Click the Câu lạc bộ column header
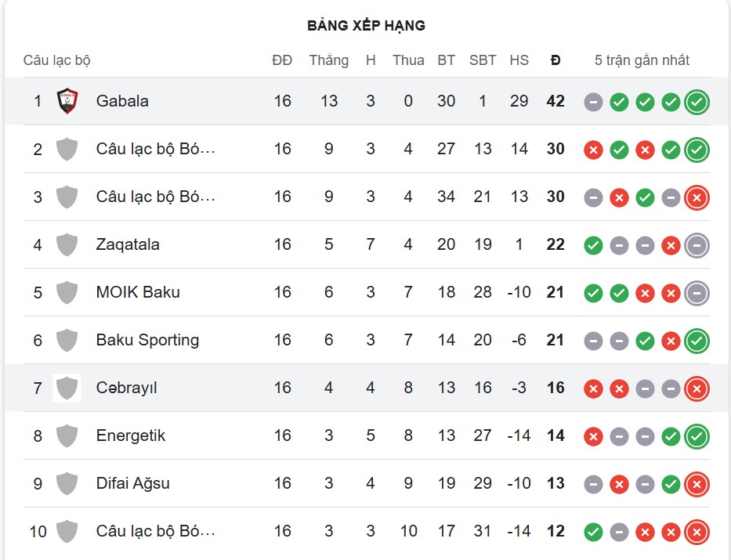731x560 pixels. click(57, 60)
